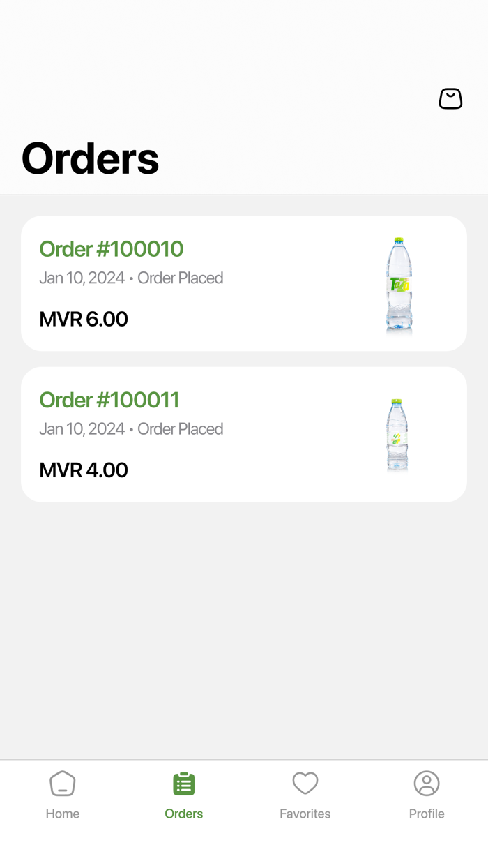Open the cart icon in the top right corner

450,98
